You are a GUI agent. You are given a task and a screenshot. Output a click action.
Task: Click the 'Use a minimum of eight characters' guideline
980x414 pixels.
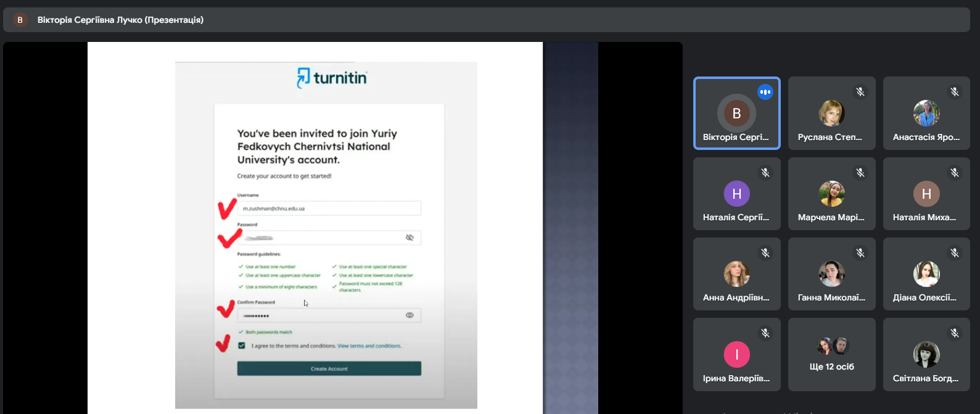coord(281,287)
